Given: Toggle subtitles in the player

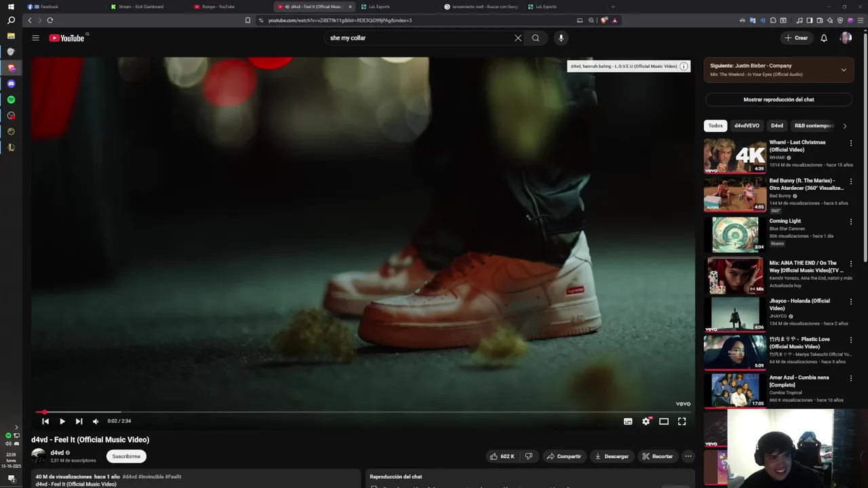Looking at the screenshot, I should point(628,421).
